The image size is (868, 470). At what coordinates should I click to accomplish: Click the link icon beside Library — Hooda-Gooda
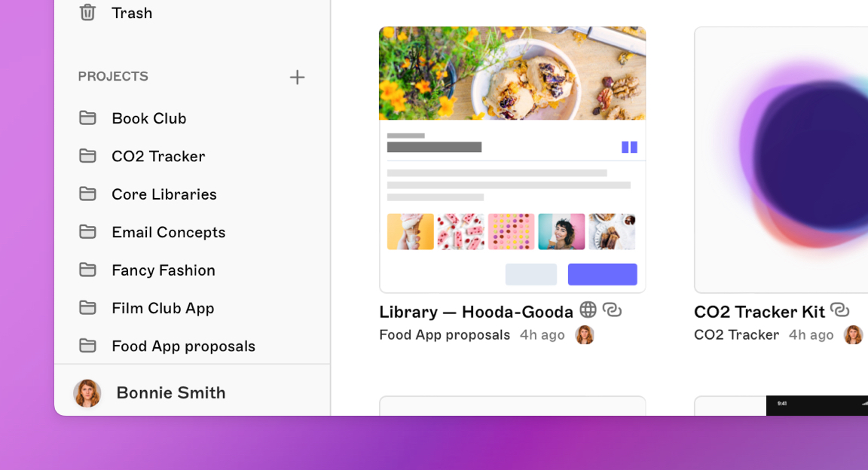(612, 310)
